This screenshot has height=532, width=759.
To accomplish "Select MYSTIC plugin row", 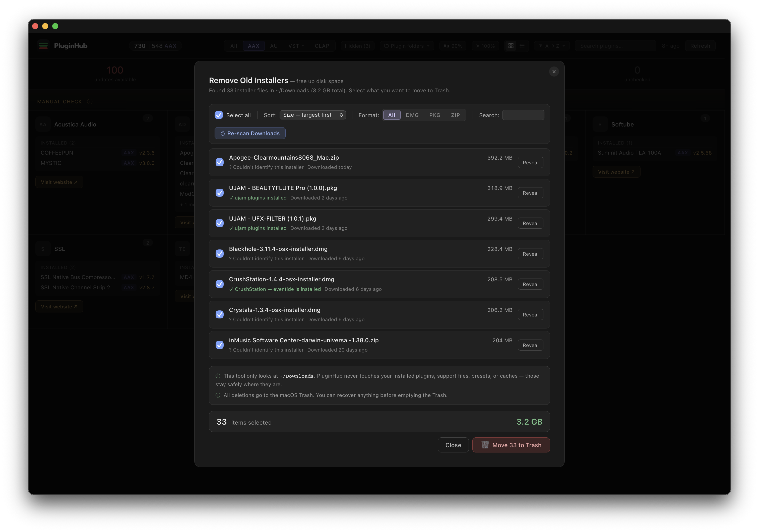I will coord(98,163).
